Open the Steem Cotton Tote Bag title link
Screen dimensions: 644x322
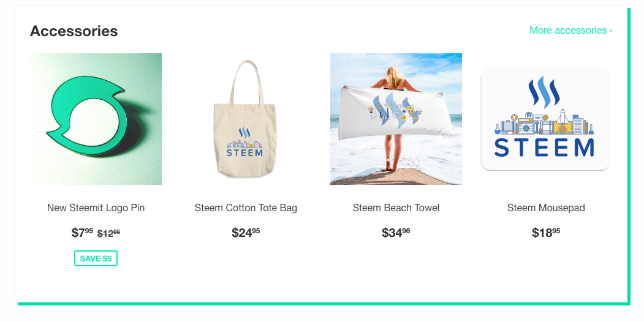tap(246, 208)
